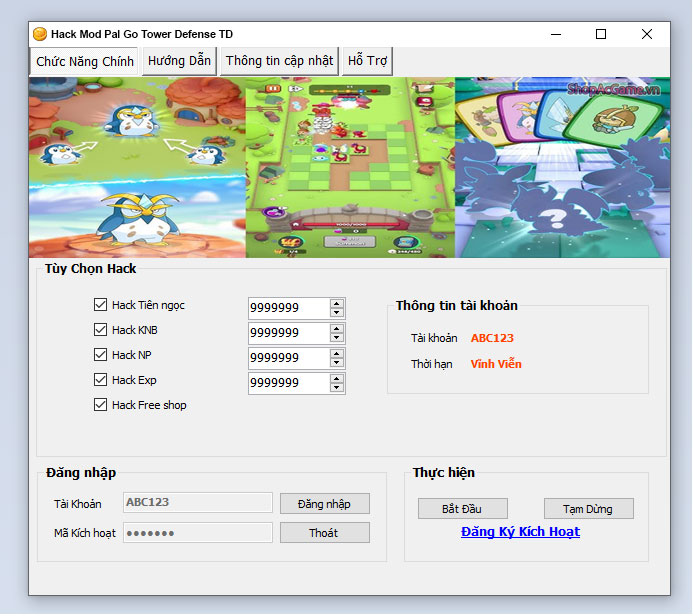Image resolution: width=693 pixels, height=616 pixels.
Task: Click the Thời hạn label
Action: click(x=431, y=364)
